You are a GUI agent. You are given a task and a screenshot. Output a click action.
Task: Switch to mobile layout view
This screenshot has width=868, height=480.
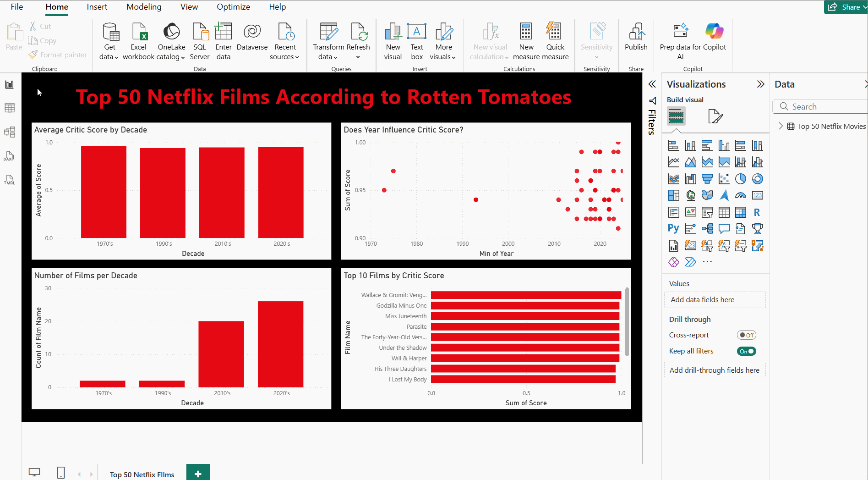[x=60, y=473]
